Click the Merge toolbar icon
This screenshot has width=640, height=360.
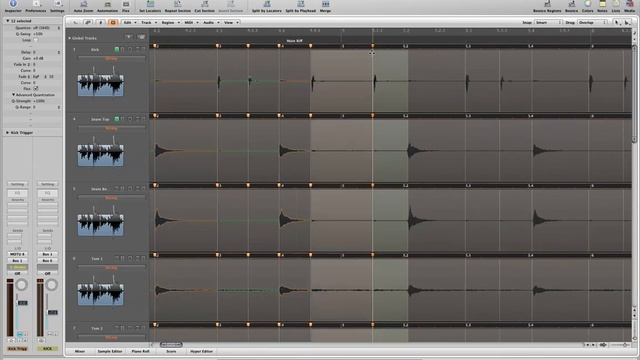pyautogui.click(x=325, y=4)
